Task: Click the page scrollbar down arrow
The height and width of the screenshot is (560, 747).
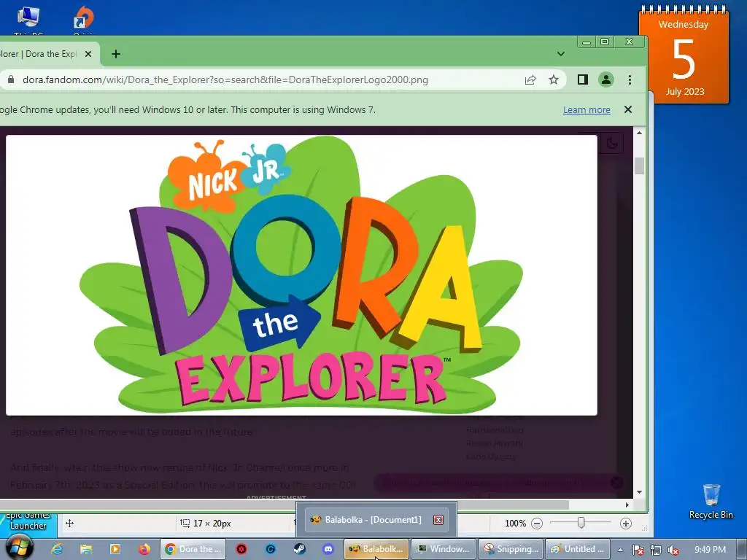Action: coord(639,492)
